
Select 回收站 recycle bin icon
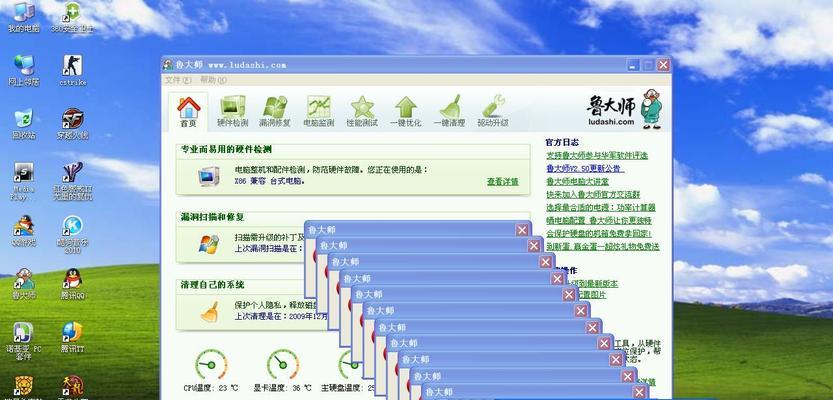pyautogui.click(x=23, y=124)
